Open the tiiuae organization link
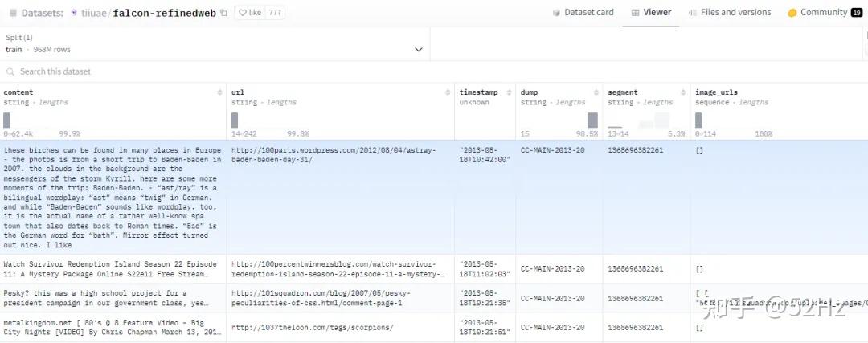This screenshot has width=868, height=343. pyautogui.click(x=89, y=13)
